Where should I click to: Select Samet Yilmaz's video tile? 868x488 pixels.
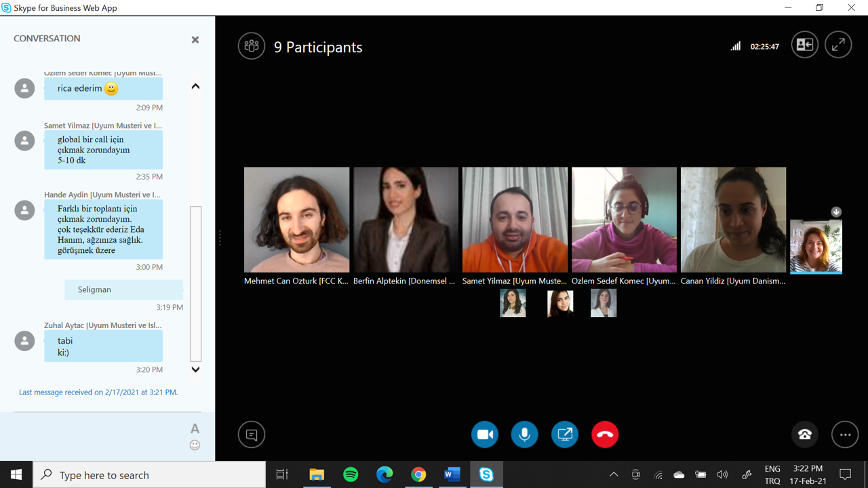515,220
